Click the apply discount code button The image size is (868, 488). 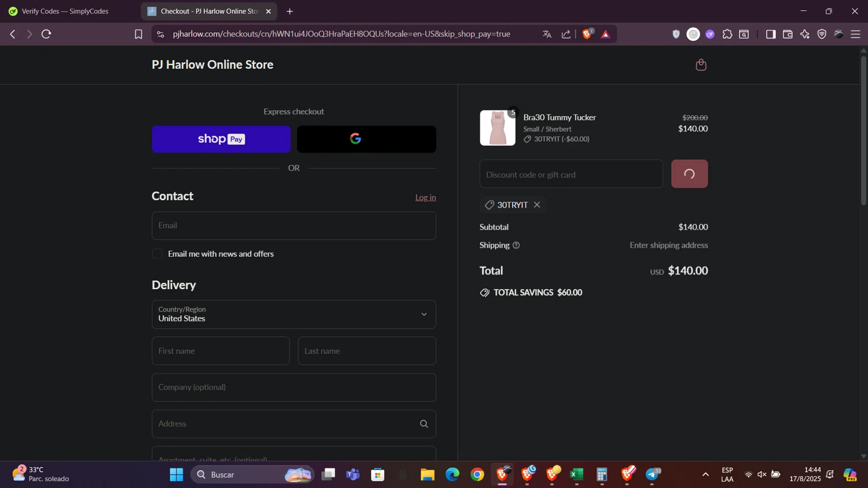tap(689, 173)
